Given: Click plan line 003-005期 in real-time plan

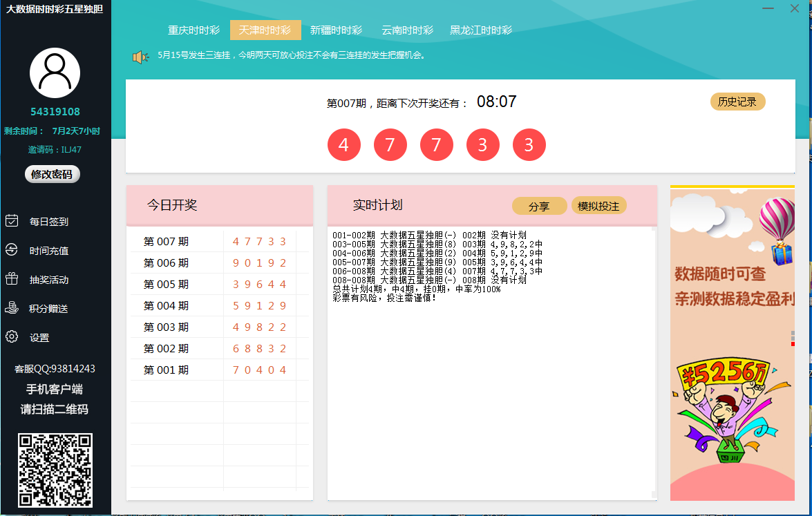Looking at the screenshot, I should [x=437, y=244].
